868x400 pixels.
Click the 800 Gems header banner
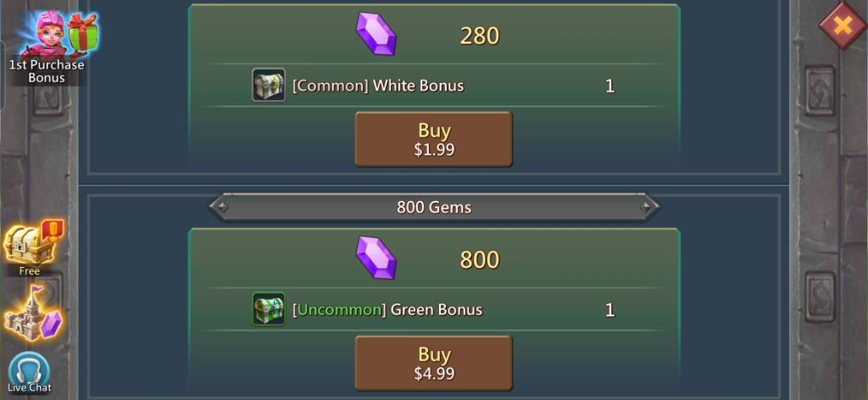[434, 207]
